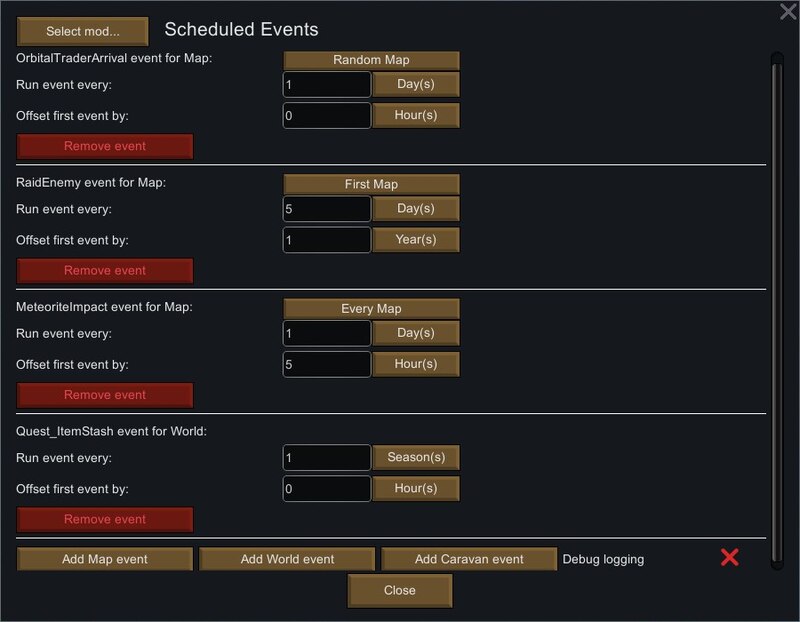
Task: Click the vertical scrollbar on the right
Action: (777, 310)
